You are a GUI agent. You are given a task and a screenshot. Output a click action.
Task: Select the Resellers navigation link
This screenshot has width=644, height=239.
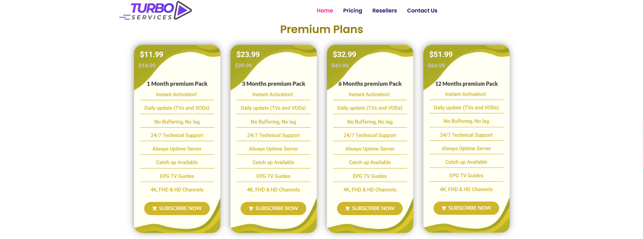click(384, 10)
